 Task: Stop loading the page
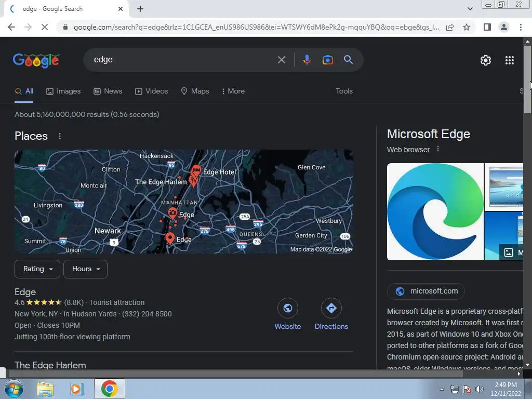tap(45, 27)
